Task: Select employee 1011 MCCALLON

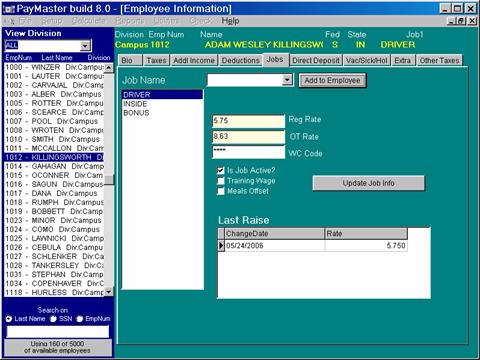Action: [x=54, y=148]
